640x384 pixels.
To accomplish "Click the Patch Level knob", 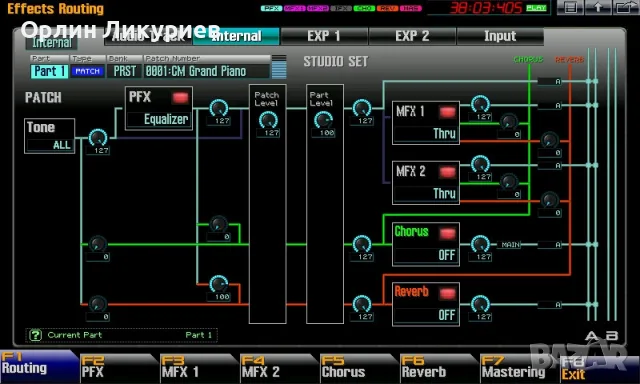I will tap(268, 120).
